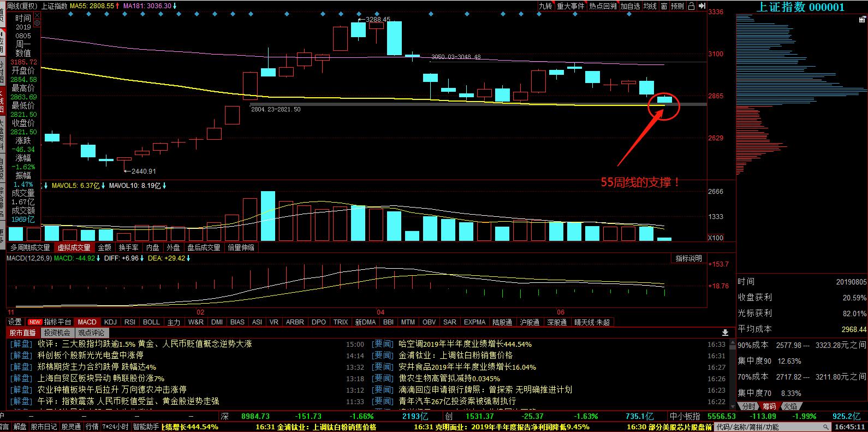Switch indicator to W&R
This screenshot has width=868, height=432.
(195, 322)
